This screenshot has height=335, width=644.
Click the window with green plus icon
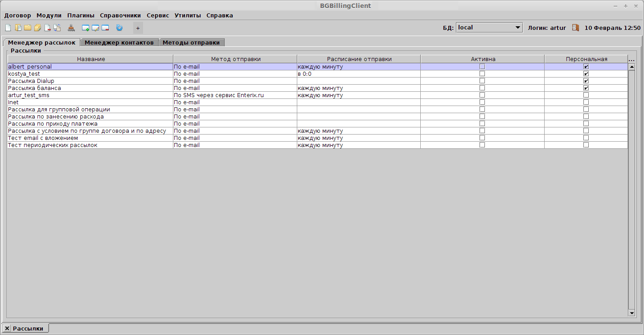86,28
